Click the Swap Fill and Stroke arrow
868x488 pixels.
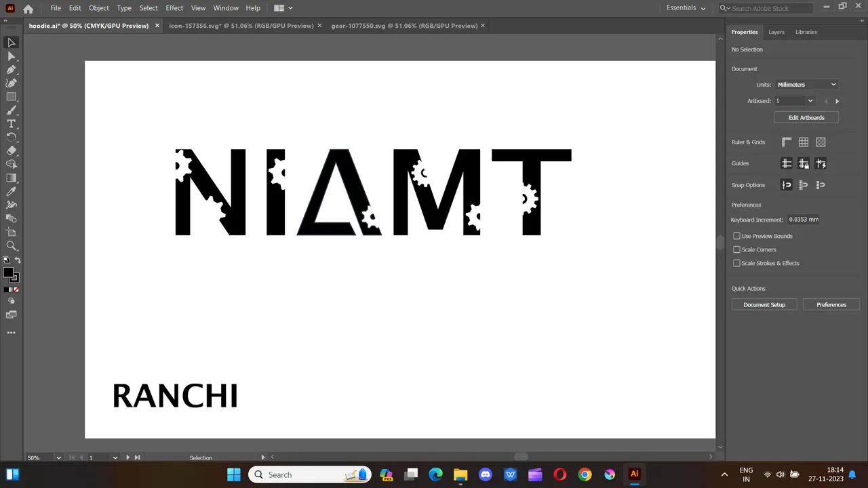(17, 260)
